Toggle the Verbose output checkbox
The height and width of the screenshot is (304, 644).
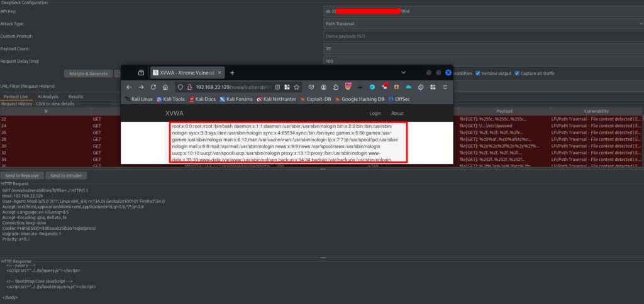478,73
